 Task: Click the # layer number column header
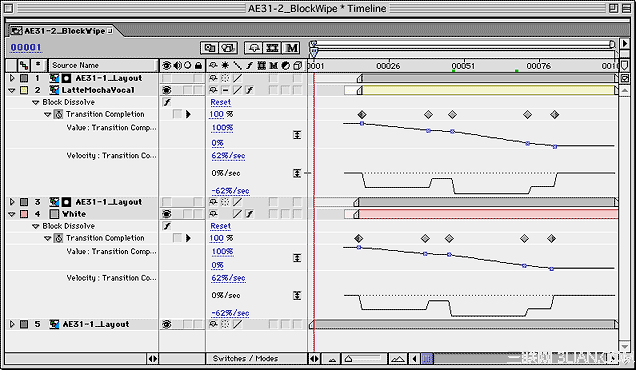click(38, 65)
